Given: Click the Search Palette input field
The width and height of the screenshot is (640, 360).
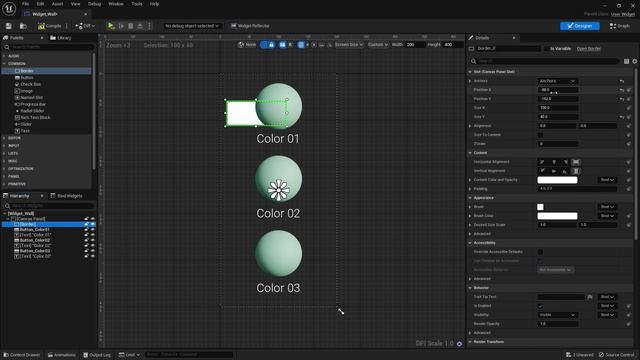Looking at the screenshot, I should pos(49,47).
